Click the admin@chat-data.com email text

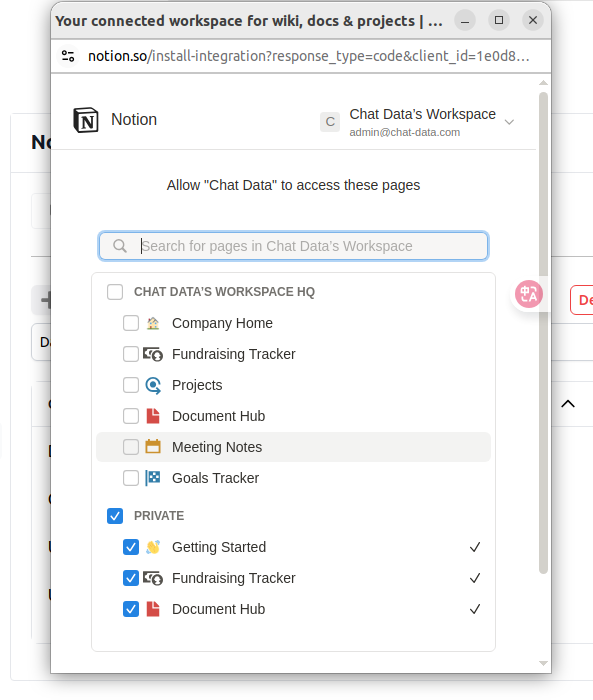[405, 133]
